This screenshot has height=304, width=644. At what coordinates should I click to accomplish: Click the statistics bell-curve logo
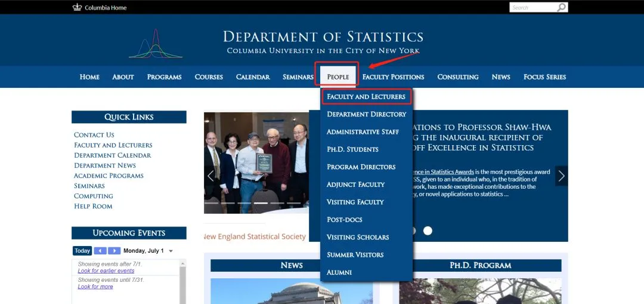155,44
